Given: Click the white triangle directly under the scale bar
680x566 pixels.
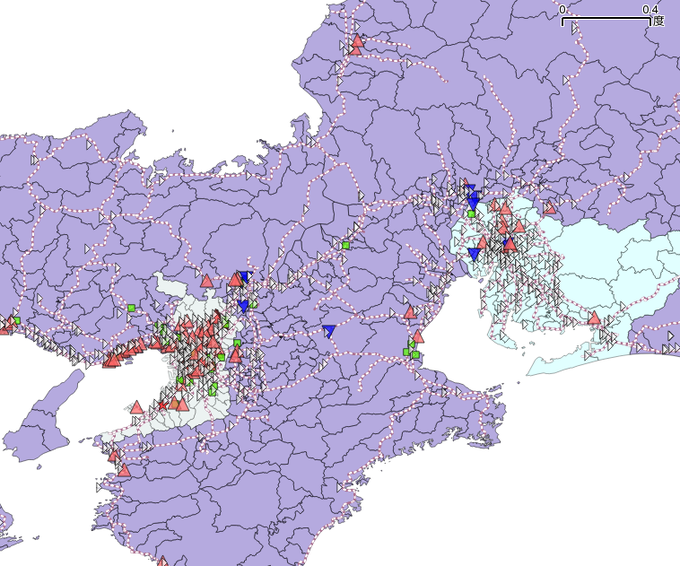Looking at the screenshot, I should coord(575,29).
